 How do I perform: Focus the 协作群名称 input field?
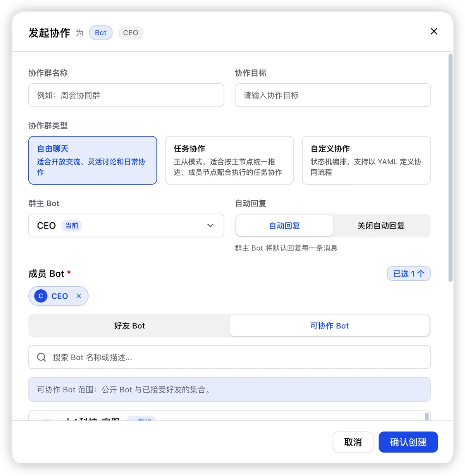(126, 95)
